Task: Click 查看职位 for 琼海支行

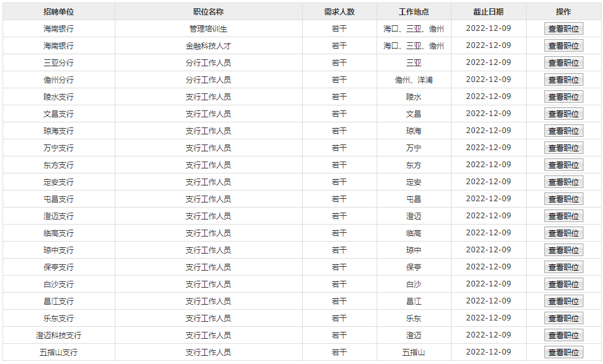Action: [x=563, y=131]
